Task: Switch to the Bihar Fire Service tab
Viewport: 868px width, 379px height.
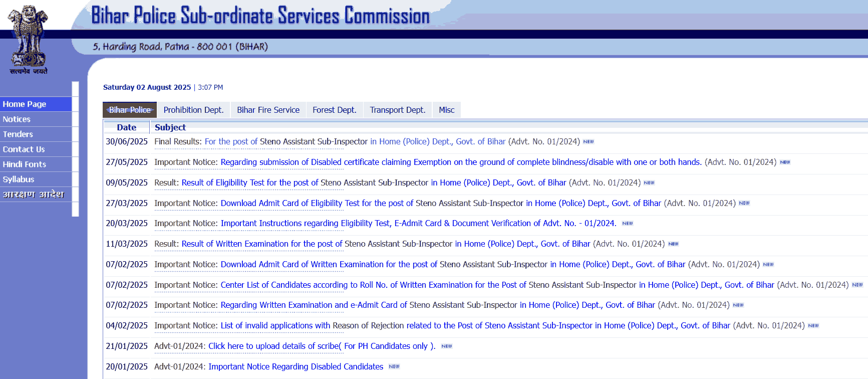Action: point(268,110)
